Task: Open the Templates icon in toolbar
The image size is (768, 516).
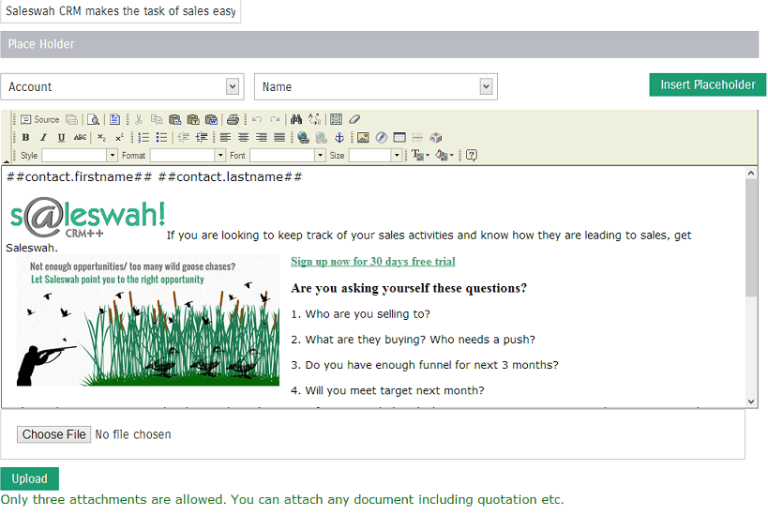Action: [115, 119]
